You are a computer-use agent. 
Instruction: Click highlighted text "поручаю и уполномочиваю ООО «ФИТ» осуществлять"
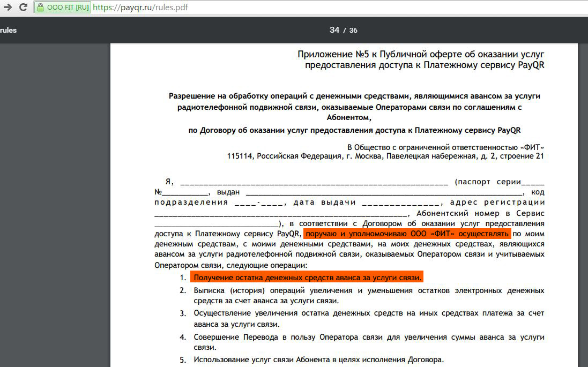click(x=407, y=234)
